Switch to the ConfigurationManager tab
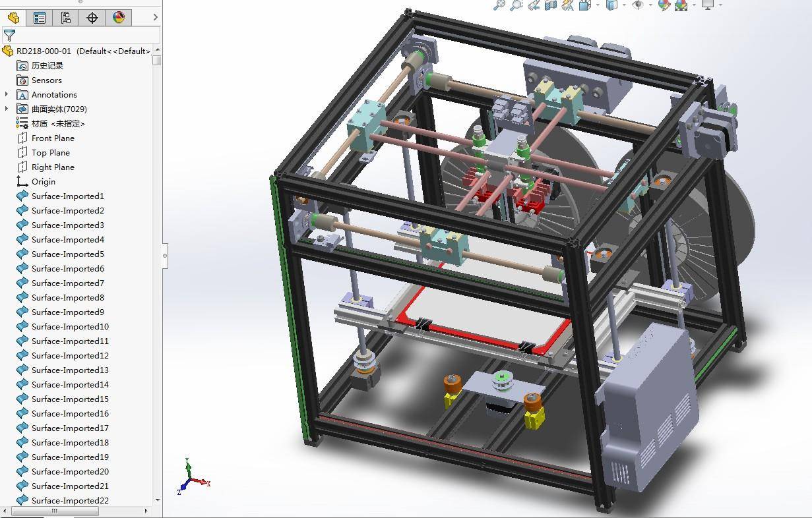The image size is (812, 518). click(x=66, y=18)
